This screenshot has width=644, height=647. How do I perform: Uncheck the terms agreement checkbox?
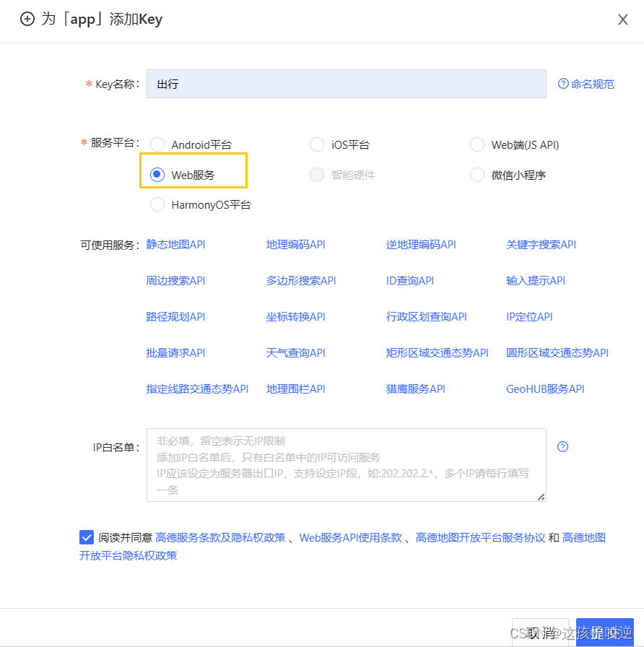(x=87, y=537)
